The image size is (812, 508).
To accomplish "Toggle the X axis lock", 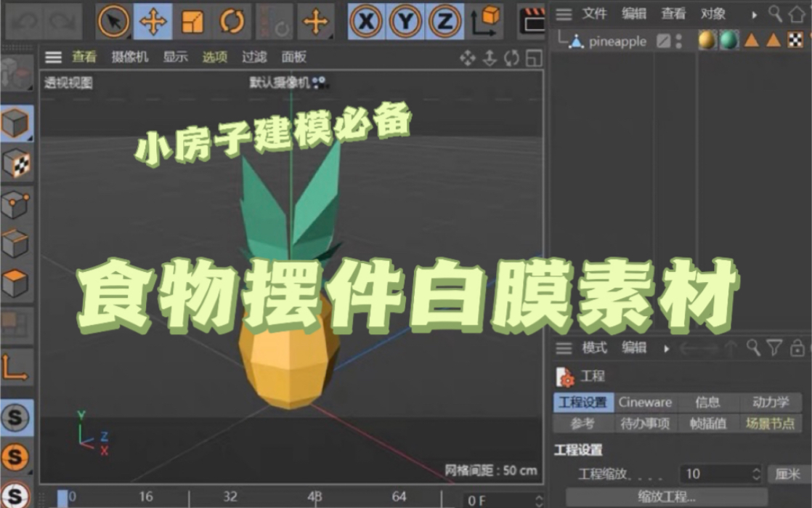I will 367,21.
